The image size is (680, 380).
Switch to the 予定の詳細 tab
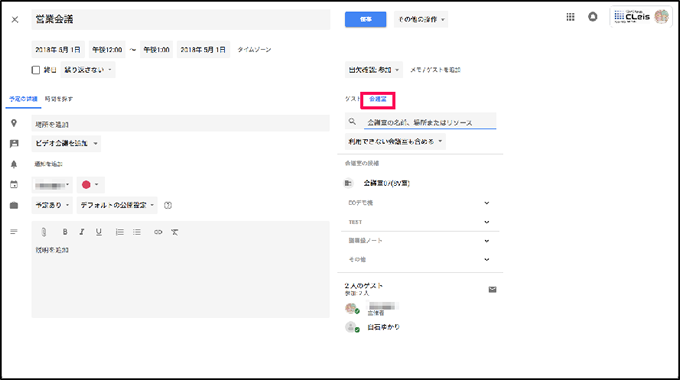23,99
